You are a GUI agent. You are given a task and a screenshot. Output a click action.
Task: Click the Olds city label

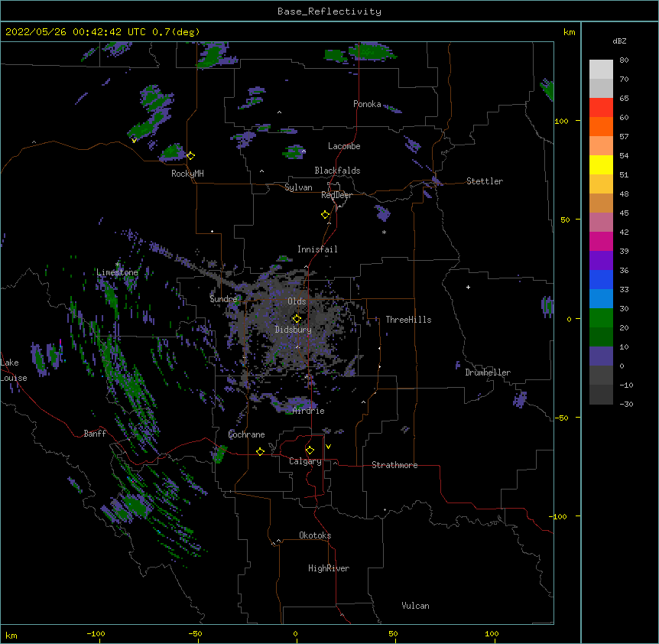pos(297,301)
